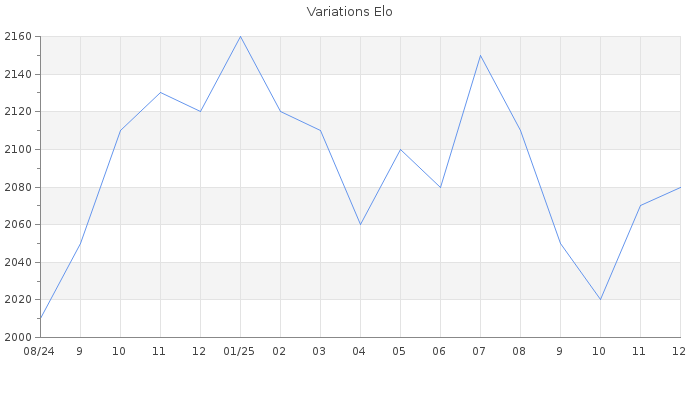
Task: Click the chart title Variations Elo
Action: pyautogui.click(x=349, y=12)
